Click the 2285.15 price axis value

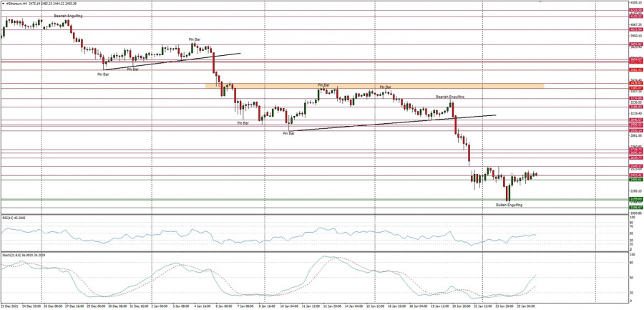tap(636, 190)
